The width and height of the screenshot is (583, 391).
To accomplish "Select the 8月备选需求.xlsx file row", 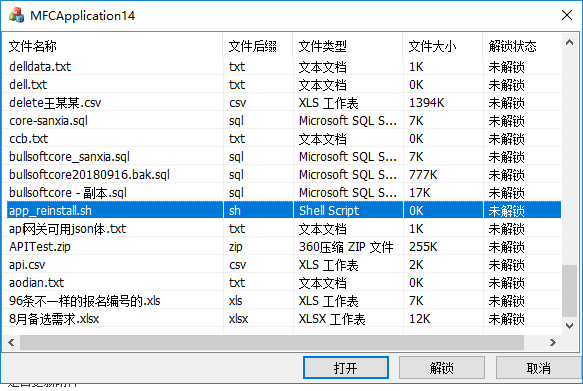I will pyautogui.click(x=282, y=319).
